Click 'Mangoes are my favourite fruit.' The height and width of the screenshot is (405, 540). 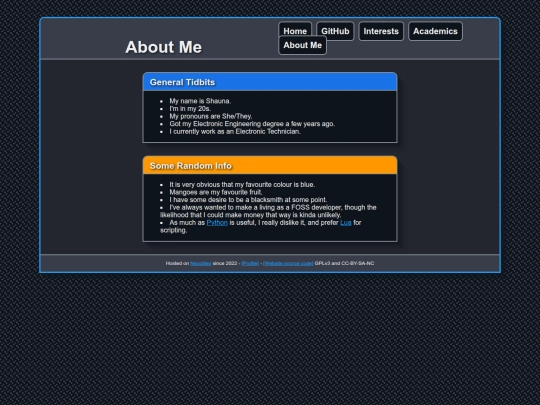click(x=216, y=193)
